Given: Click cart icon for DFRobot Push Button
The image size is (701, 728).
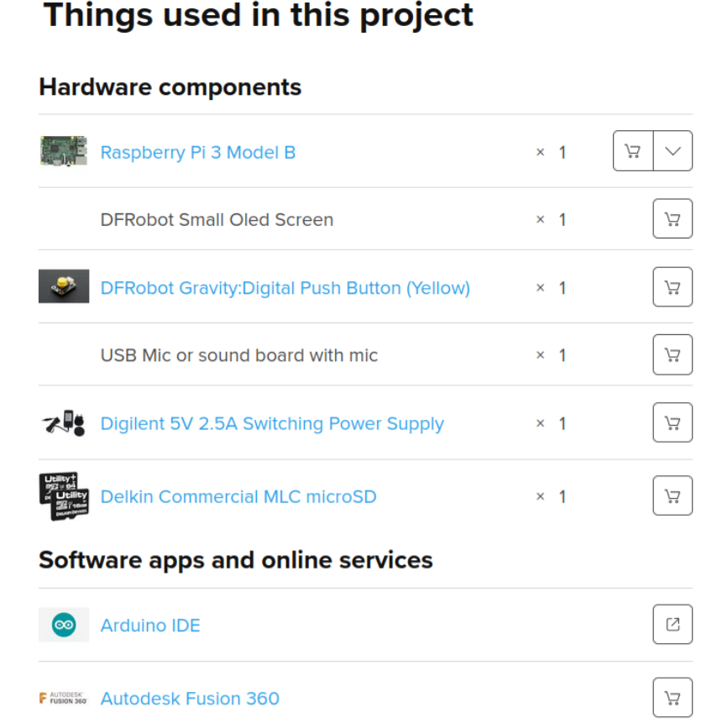Looking at the screenshot, I should pyautogui.click(x=672, y=287).
